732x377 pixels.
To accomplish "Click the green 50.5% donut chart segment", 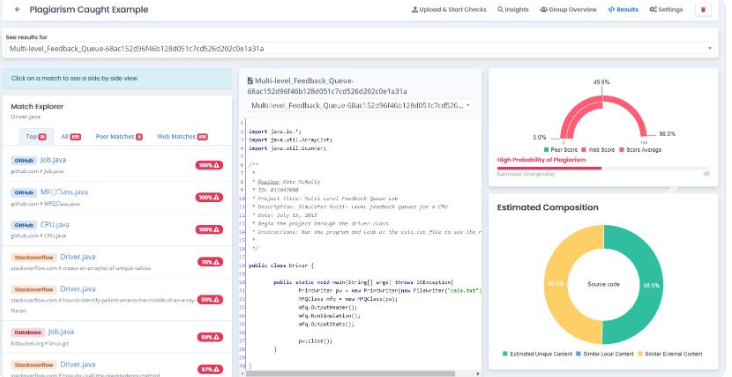I will coord(651,285).
